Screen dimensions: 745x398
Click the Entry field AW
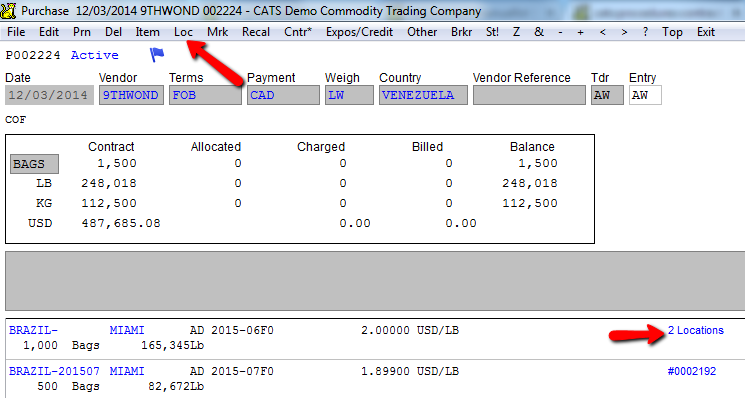click(x=645, y=95)
